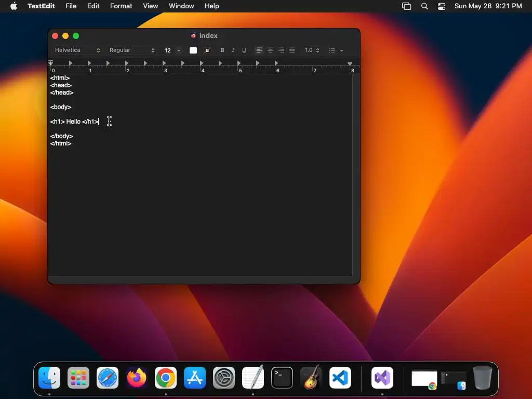
Task: Open the View menu
Action: 150,6
